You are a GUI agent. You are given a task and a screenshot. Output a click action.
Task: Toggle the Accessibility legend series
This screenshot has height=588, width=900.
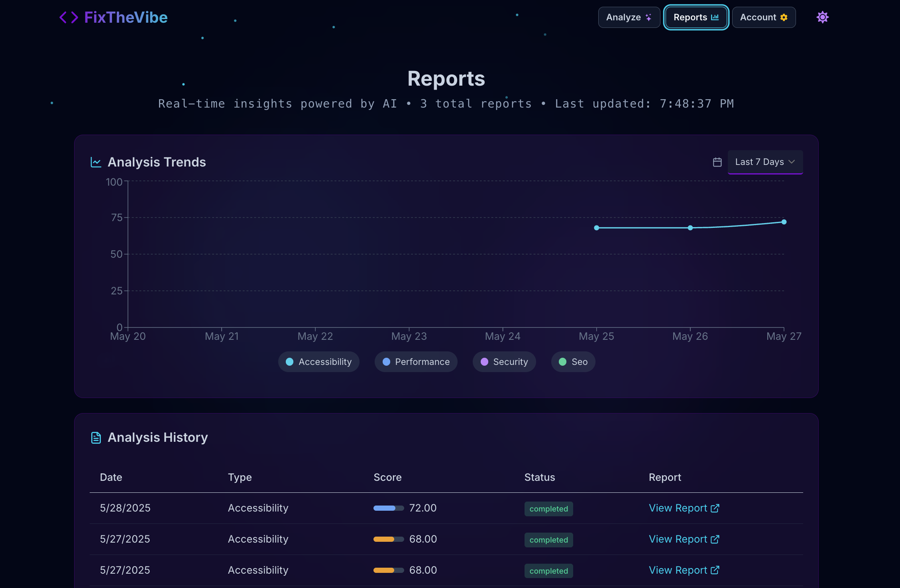319,362
